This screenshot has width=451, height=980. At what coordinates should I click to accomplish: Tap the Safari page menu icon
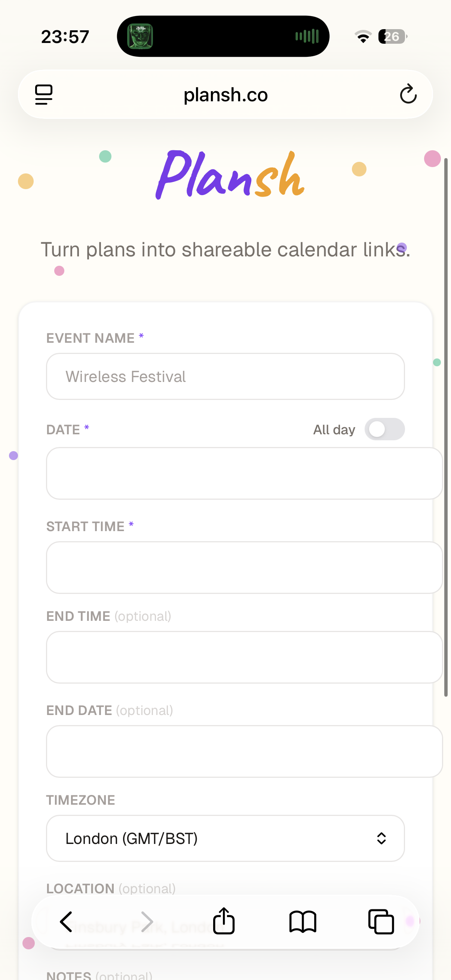[x=44, y=94]
